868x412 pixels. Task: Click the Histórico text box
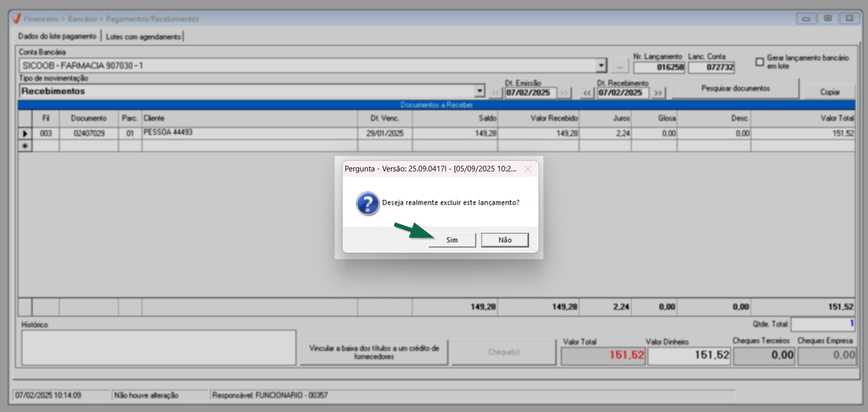[x=159, y=348]
